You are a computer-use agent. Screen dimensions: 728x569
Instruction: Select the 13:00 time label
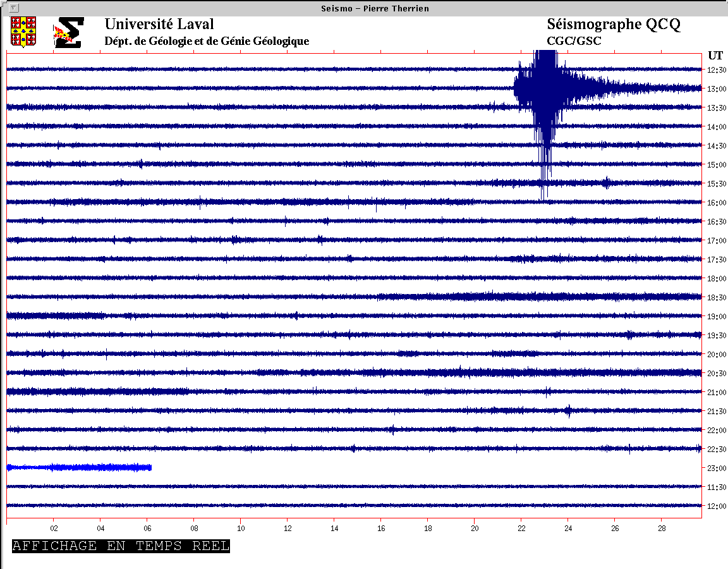click(x=716, y=89)
